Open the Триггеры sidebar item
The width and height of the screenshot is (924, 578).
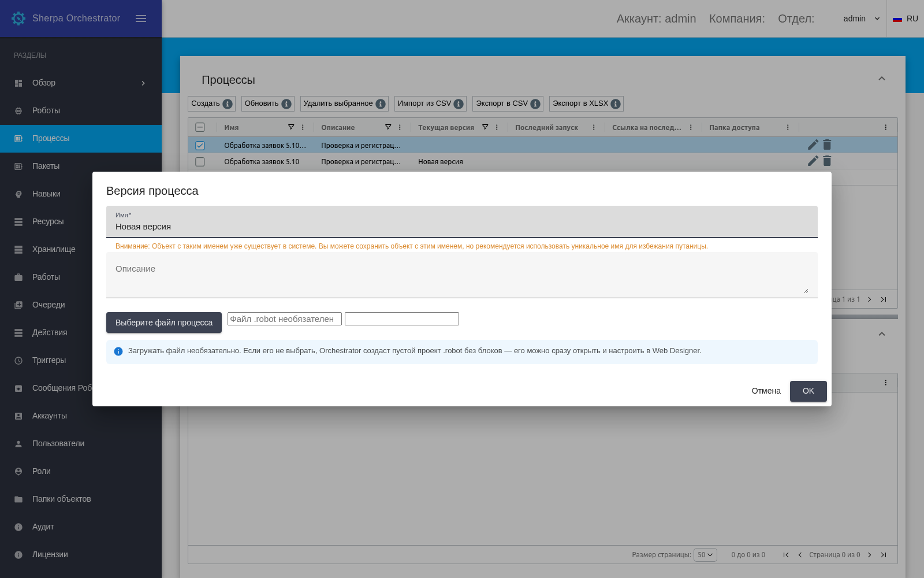[x=81, y=360]
